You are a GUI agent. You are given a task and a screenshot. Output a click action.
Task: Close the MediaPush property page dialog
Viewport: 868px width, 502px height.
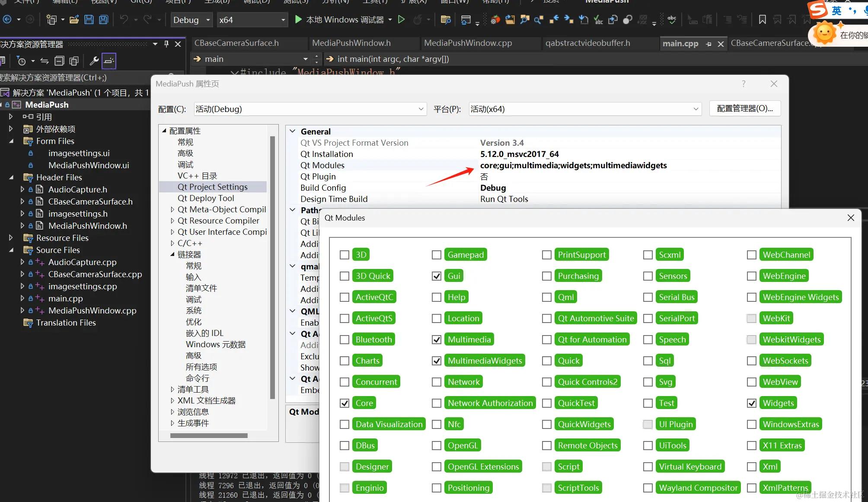click(774, 83)
